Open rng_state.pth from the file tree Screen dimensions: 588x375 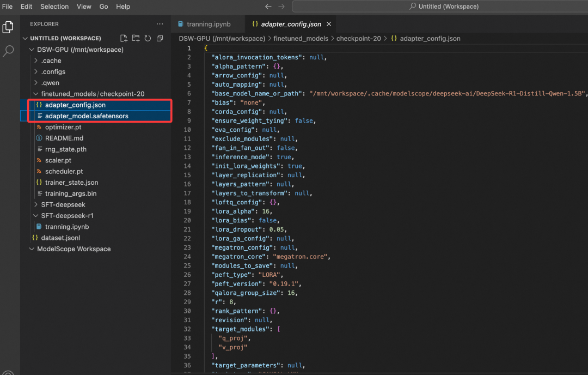click(66, 149)
